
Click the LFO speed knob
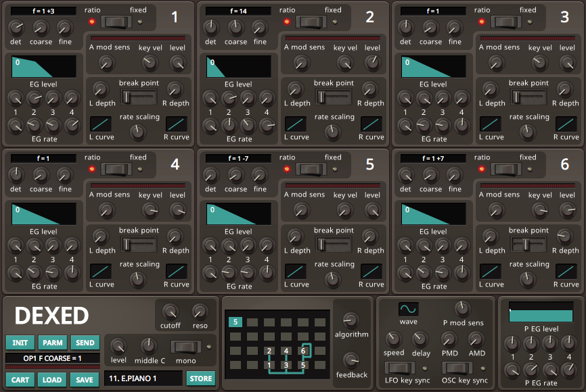[393, 339]
